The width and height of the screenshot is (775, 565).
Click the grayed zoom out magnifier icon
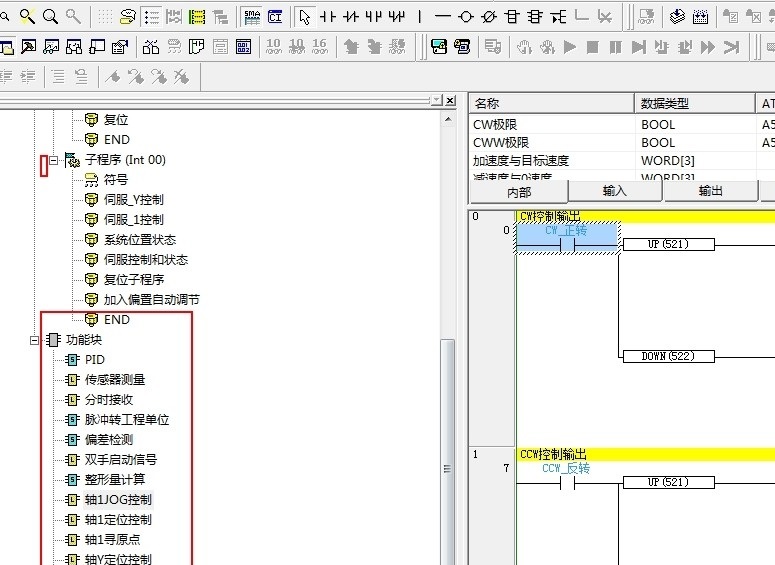(x=73, y=17)
